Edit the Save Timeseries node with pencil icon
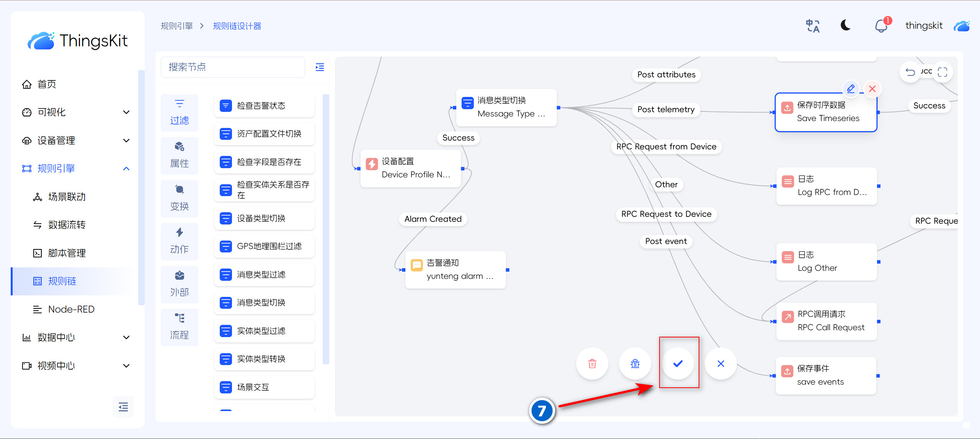Screen dimensions: 980x439 (x=851, y=88)
